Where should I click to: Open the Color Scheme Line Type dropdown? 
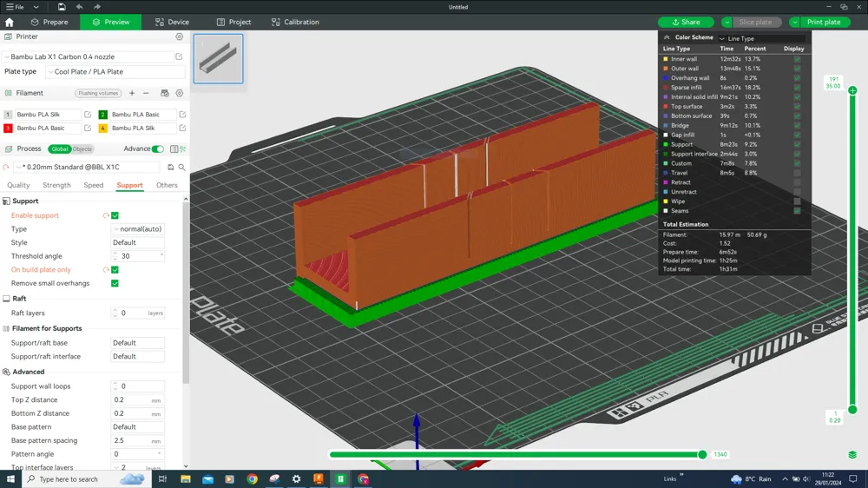762,38
